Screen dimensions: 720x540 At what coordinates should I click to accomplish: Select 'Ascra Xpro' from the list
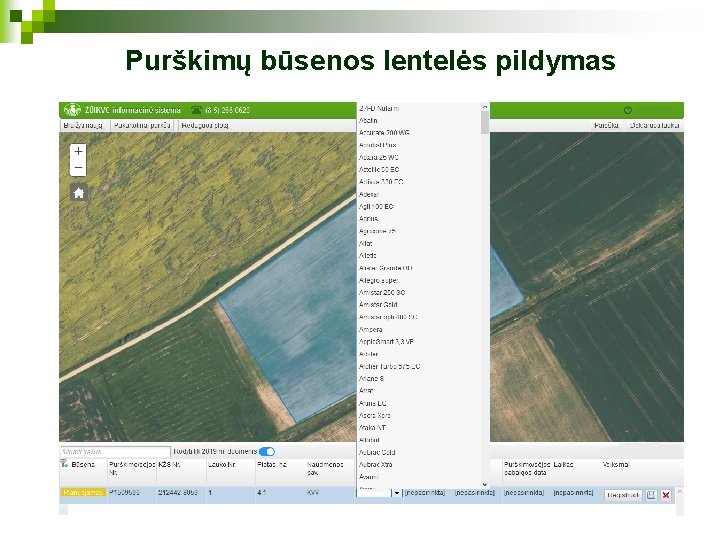tap(375, 415)
